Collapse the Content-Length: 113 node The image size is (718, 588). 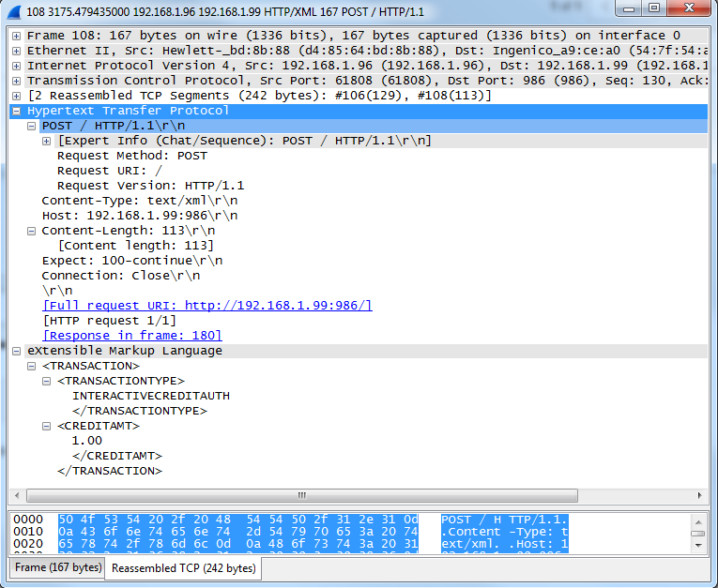[31, 231]
